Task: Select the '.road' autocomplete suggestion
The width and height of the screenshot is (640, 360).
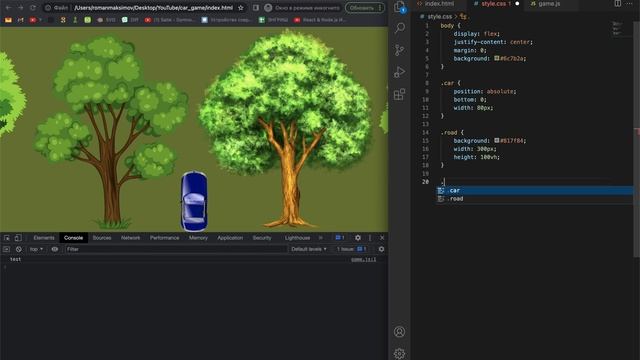Action: coord(535,199)
